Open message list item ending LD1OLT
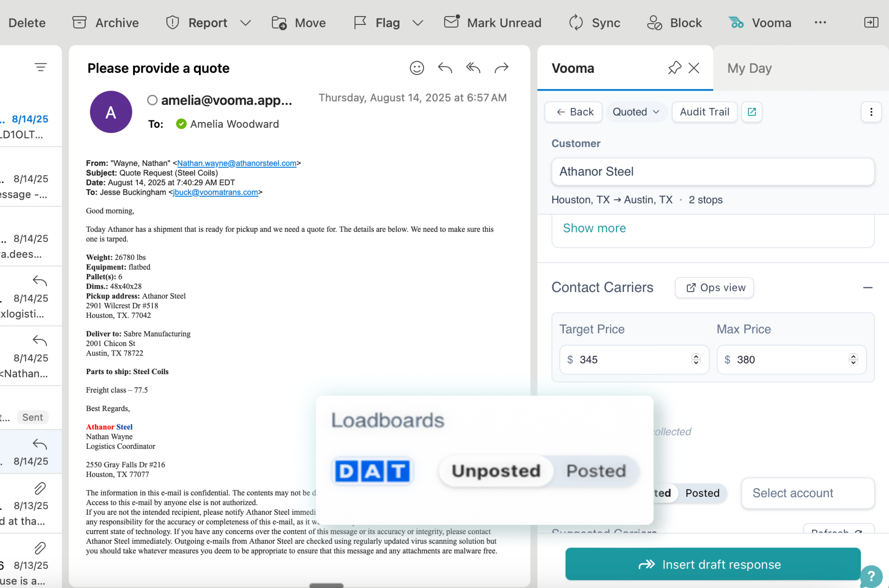889x588 pixels. point(31,126)
